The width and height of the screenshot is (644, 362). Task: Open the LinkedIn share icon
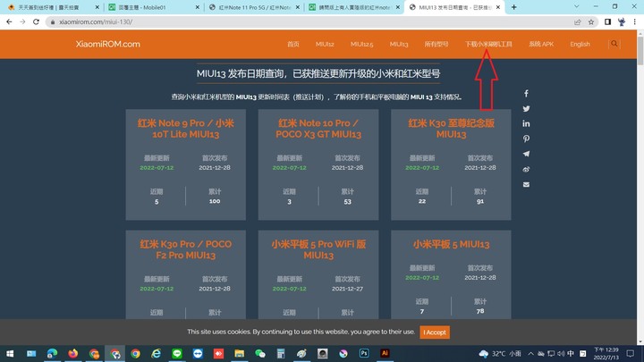(526, 123)
